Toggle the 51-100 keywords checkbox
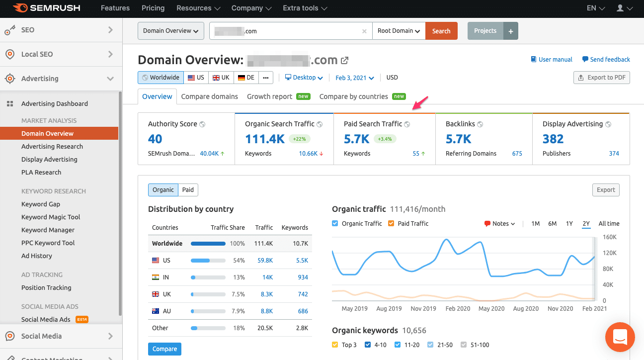Viewport: 644px width, 360px height. pos(464,345)
